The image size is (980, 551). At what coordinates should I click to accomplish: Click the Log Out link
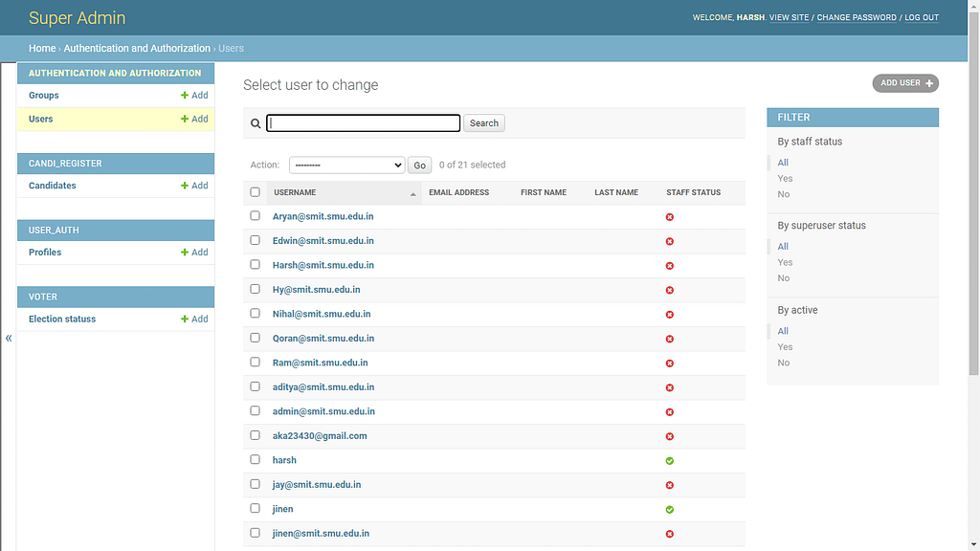point(922,17)
